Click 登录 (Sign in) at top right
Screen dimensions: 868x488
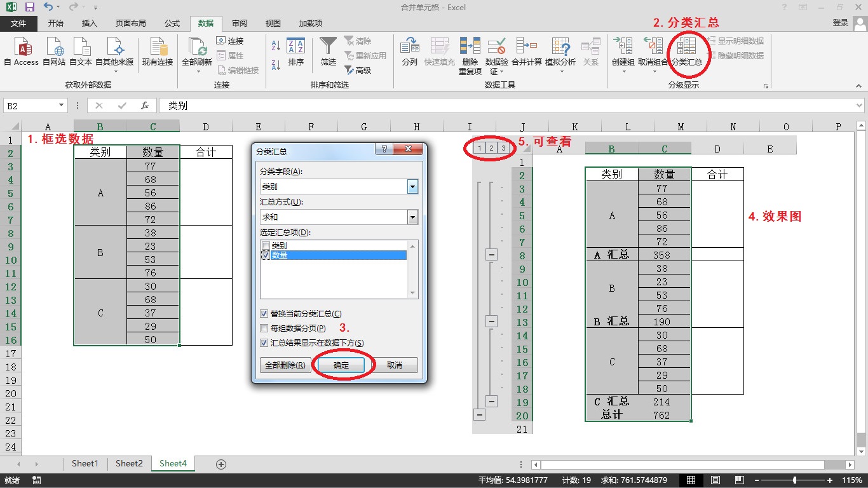(x=840, y=23)
